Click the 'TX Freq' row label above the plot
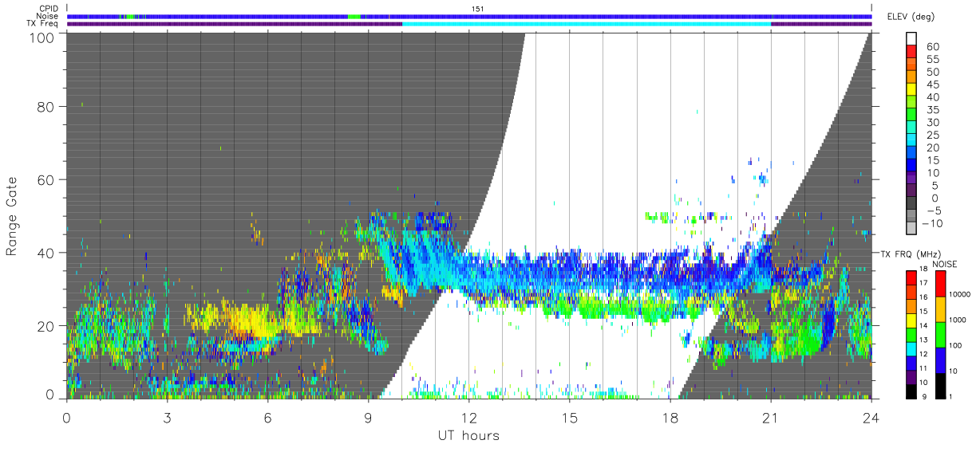 [x=43, y=23]
